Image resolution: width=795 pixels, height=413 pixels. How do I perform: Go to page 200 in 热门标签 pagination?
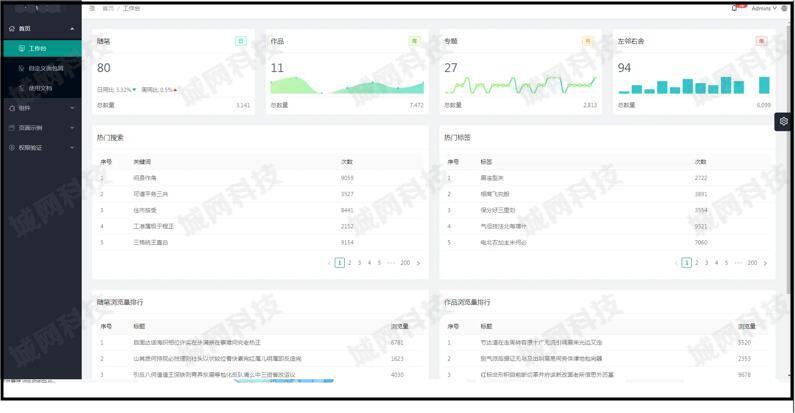coord(752,263)
